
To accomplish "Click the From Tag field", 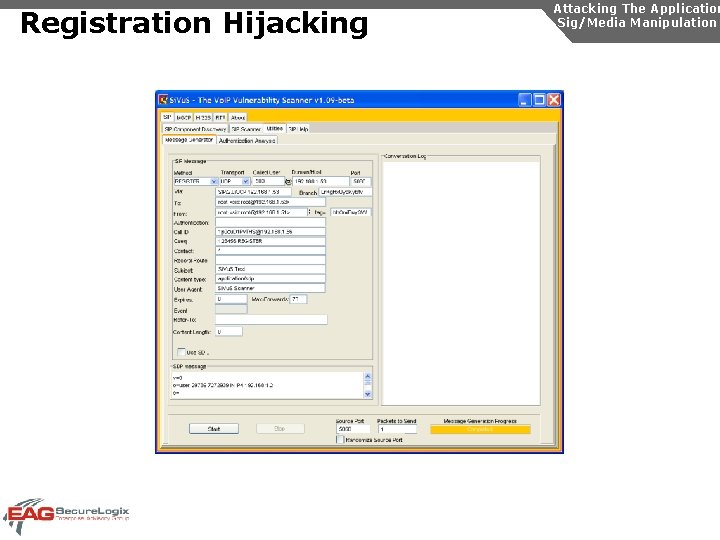I will tap(350, 212).
